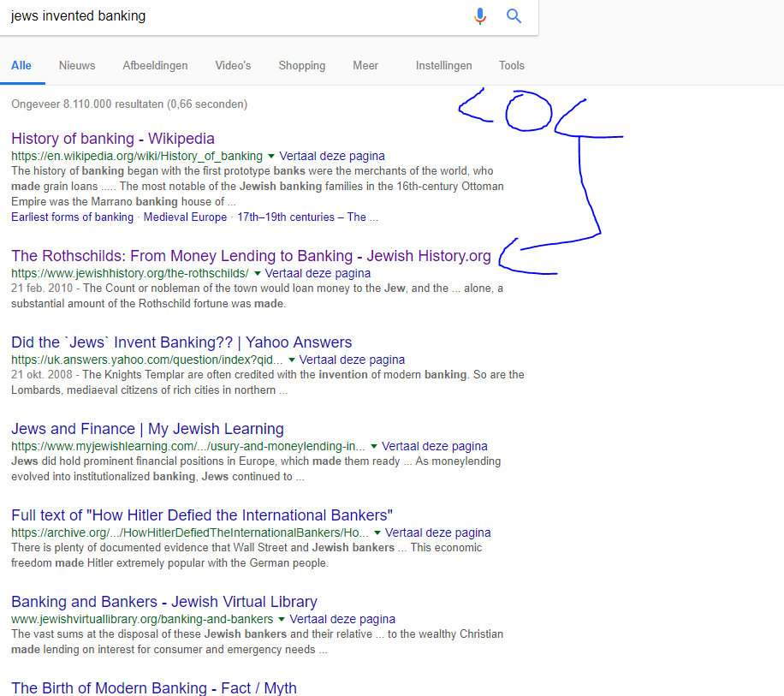
Task: Click the www.jewishvirtuallibrary.org URL text
Action: [x=142, y=619]
